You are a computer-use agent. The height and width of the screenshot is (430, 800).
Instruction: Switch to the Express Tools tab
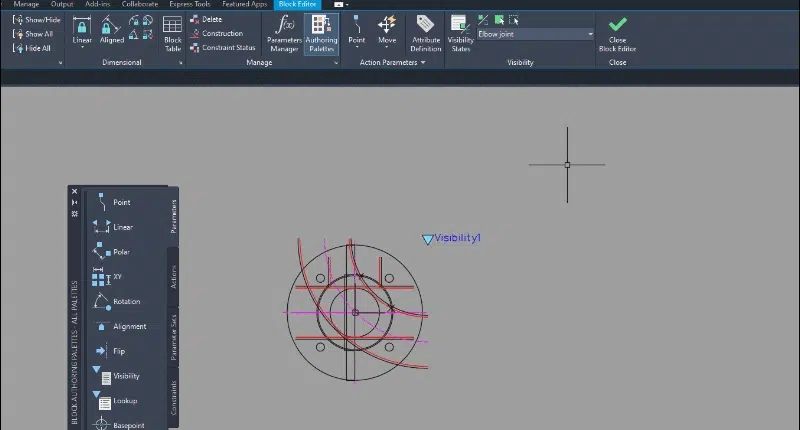coord(190,4)
